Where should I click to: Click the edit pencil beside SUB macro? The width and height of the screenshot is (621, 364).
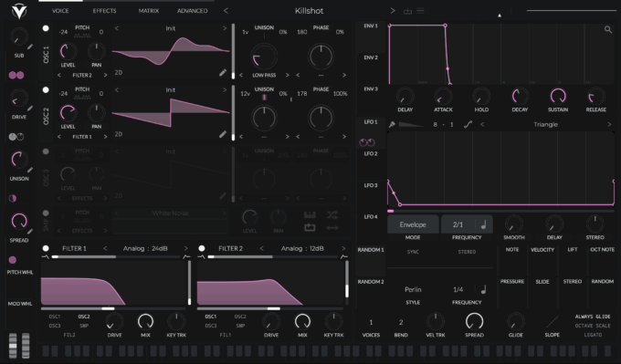[x=30, y=47]
